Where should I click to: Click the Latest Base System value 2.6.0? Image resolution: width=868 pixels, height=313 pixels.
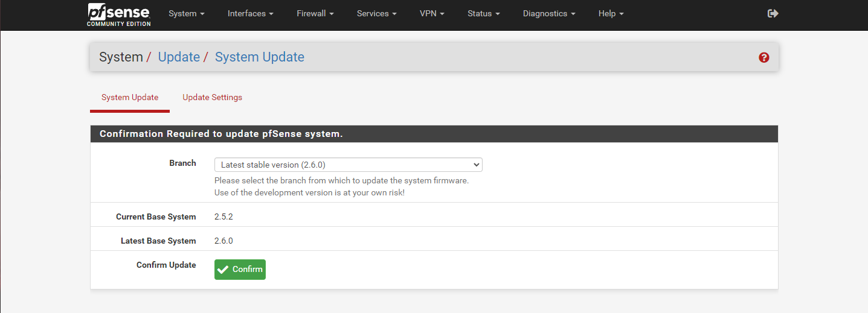pos(223,241)
